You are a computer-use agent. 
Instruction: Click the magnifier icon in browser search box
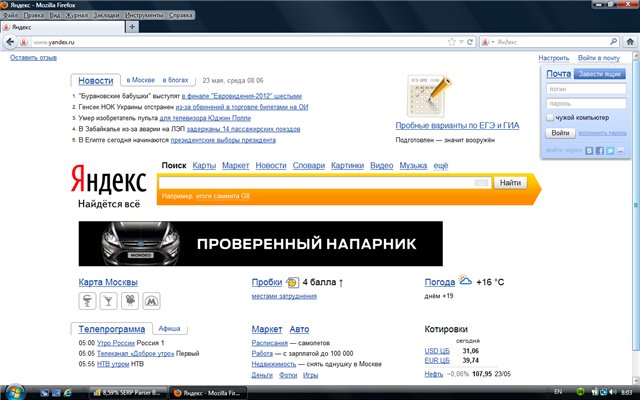click(x=613, y=42)
